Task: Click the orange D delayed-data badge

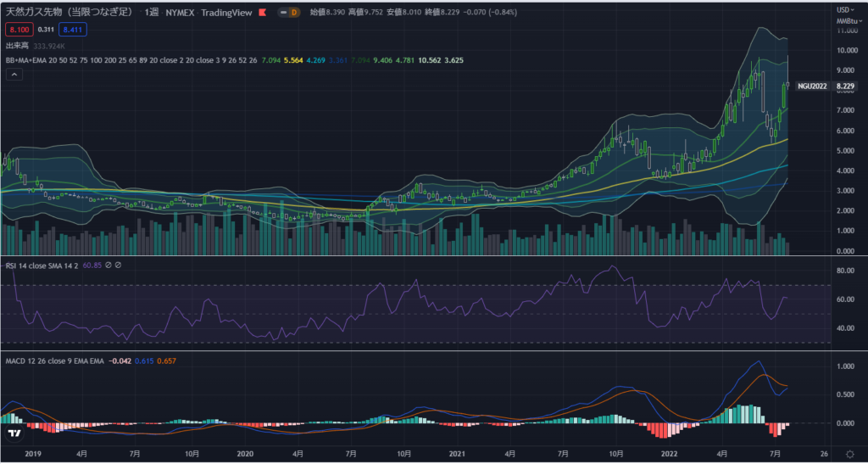Action: (x=294, y=13)
